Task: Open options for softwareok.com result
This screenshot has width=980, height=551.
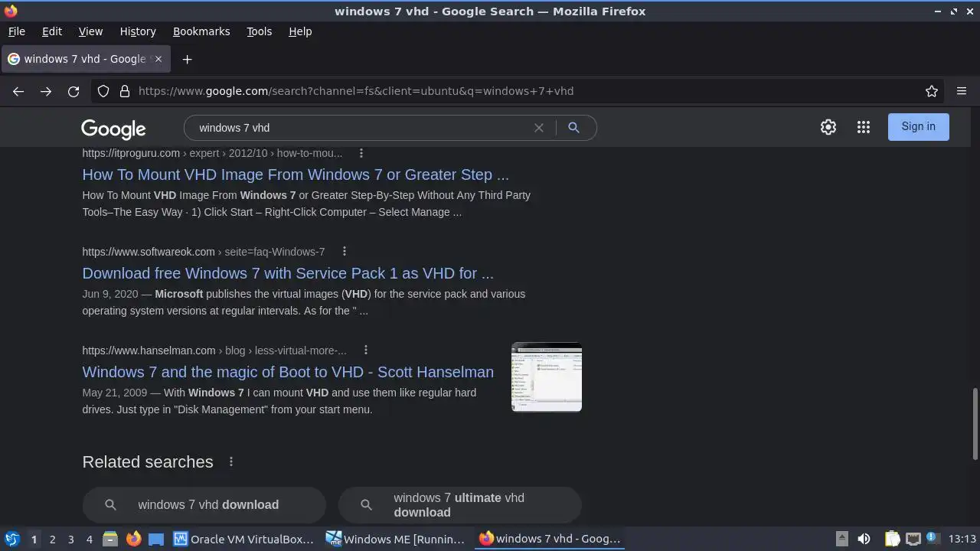Action: 344,251
